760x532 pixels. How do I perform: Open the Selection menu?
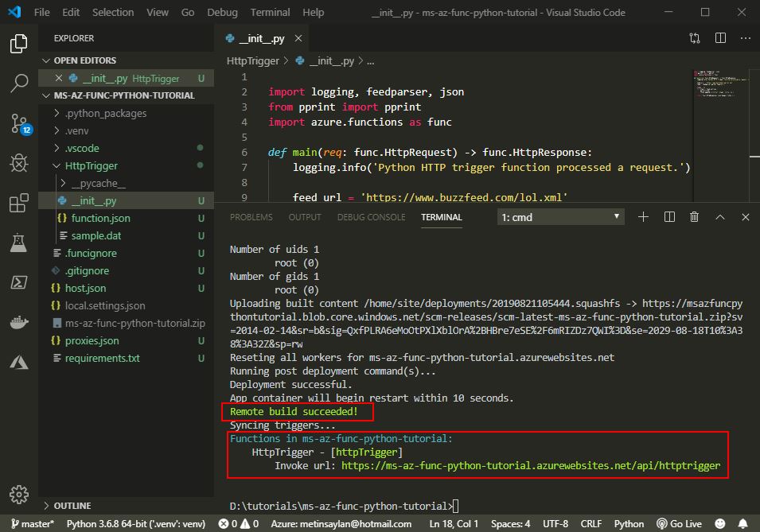coord(113,12)
